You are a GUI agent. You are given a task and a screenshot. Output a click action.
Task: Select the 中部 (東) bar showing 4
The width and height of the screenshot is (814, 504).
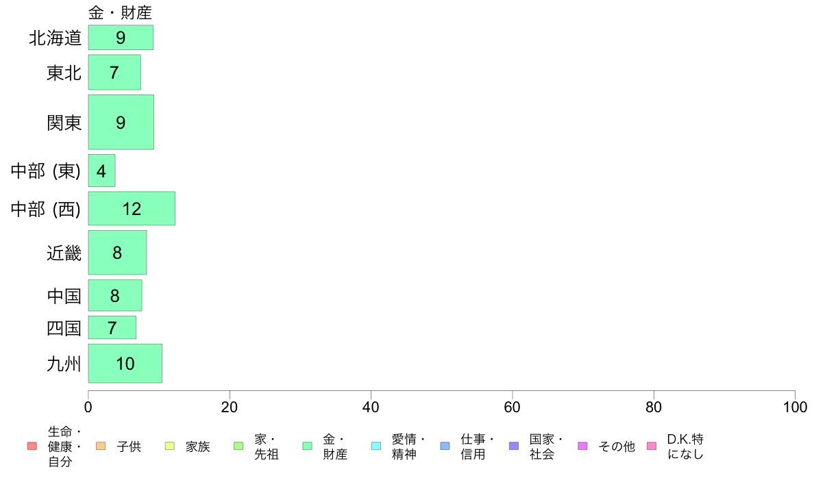click(101, 171)
